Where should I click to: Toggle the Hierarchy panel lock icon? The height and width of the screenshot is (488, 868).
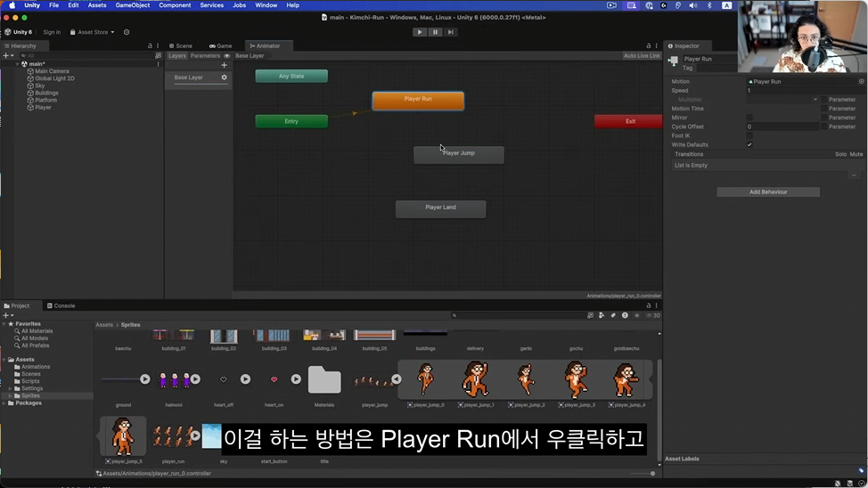150,46
